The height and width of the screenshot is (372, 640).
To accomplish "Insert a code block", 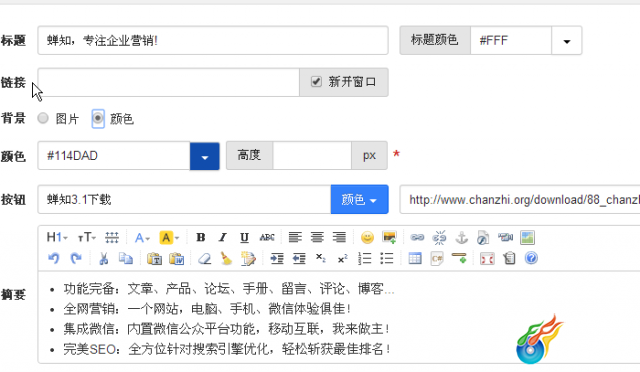I will (437, 258).
